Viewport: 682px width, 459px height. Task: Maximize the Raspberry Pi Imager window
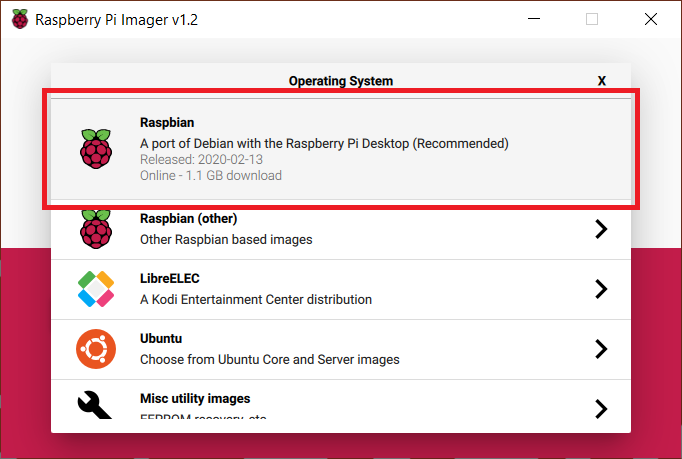coord(592,19)
